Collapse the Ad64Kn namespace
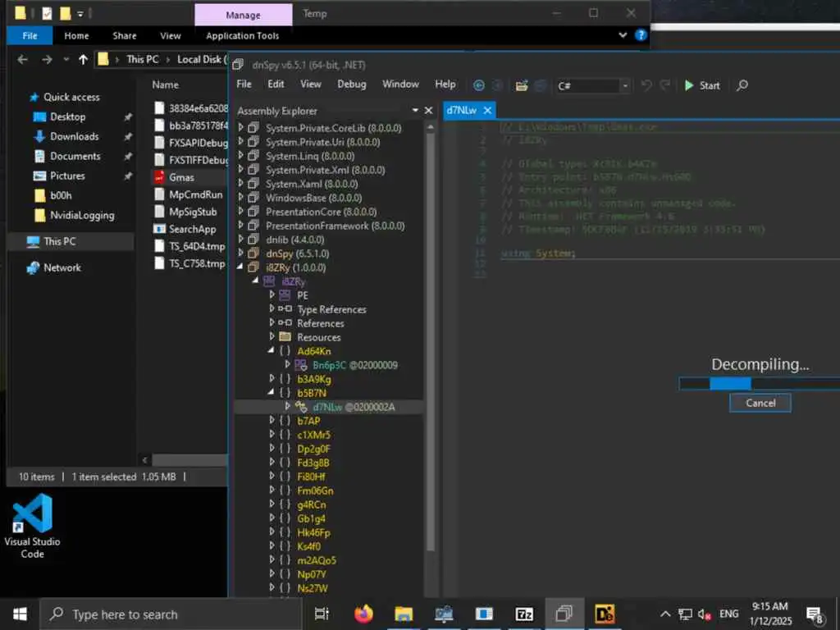This screenshot has width=840, height=630. pos(271,350)
